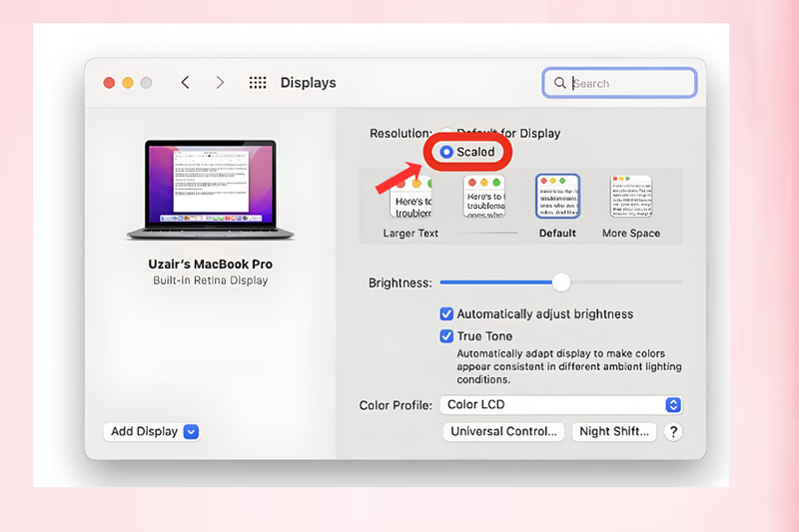Screen dimensions: 799x532
Task: Show all preferences grid icon
Action: [x=258, y=83]
